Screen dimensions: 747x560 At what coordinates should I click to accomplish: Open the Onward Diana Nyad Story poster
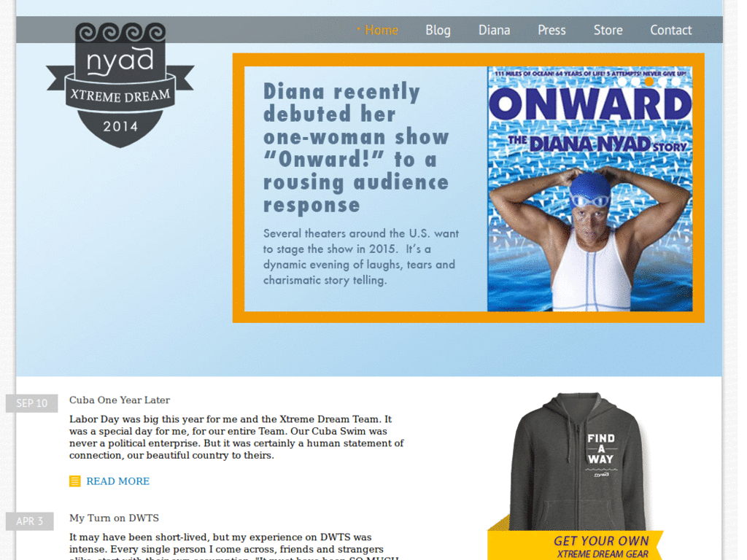[x=589, y=189]
